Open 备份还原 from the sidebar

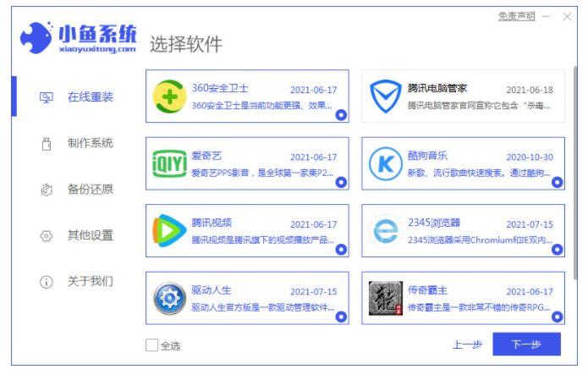pyautogui.click(x=79, y=189)
